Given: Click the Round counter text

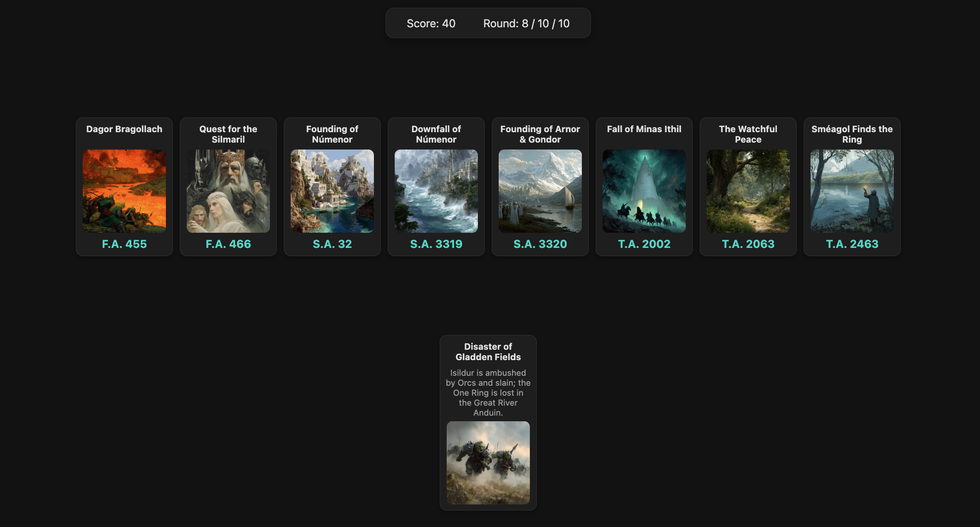Looking at the screenshot, I should pyautogui.click(x=526, y=23).
